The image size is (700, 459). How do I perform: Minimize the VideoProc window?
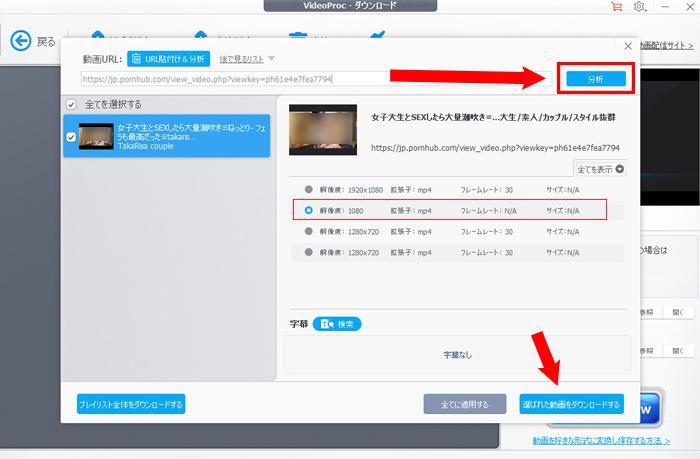(665, 7)
